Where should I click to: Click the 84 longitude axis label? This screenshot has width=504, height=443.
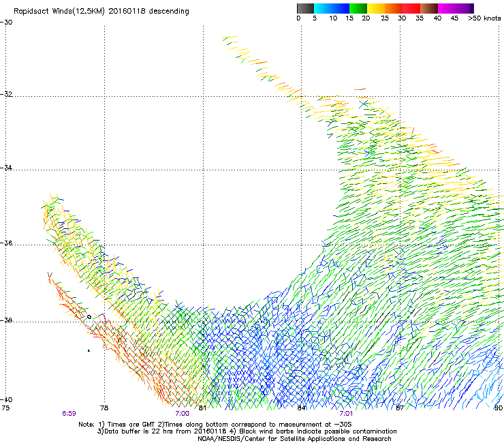pos(301,408)
